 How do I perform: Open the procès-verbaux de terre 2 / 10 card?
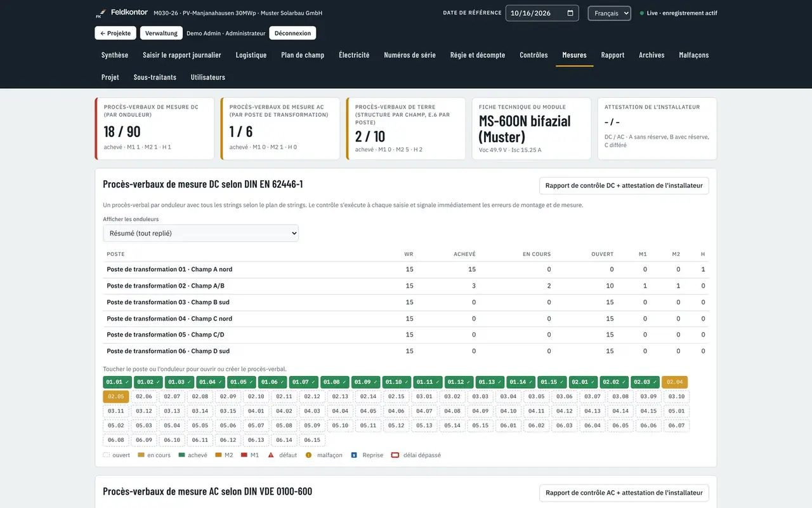point(406,128)
